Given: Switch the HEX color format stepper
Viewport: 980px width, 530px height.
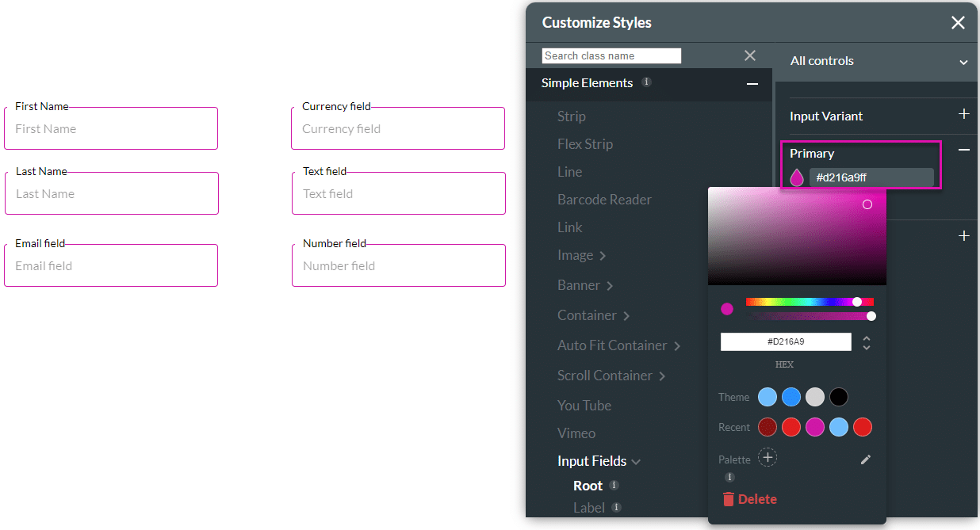Looking at the screenshot, I should [x=867, y=343].
